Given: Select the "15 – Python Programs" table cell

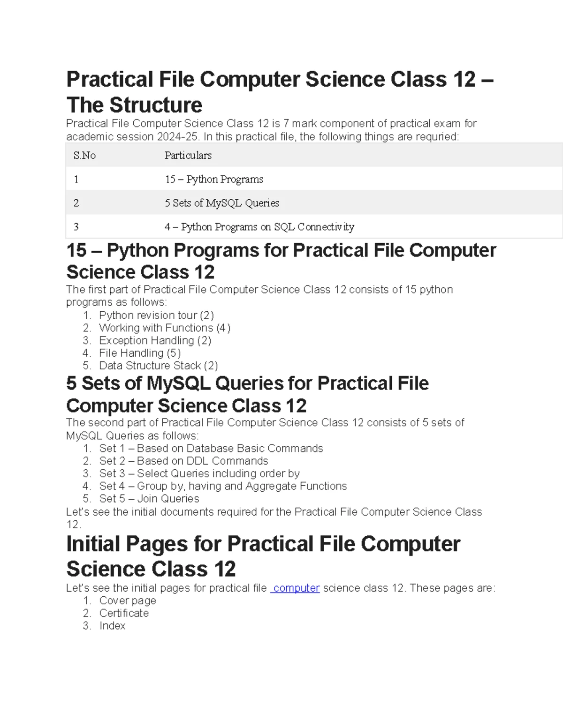Looking at the screenshot, I should tap(214, 179).
